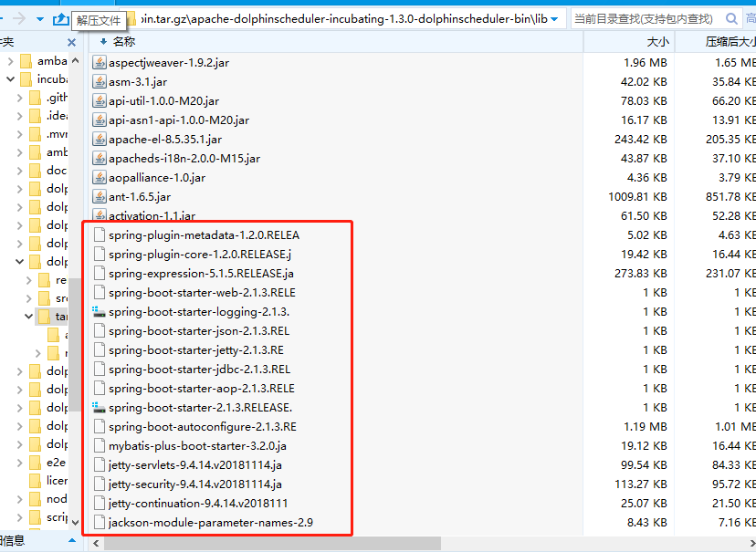Click the spring-plugin-metadata-1.2.0 file icon
Screen dimensions: 756x552
pos(100,235)
